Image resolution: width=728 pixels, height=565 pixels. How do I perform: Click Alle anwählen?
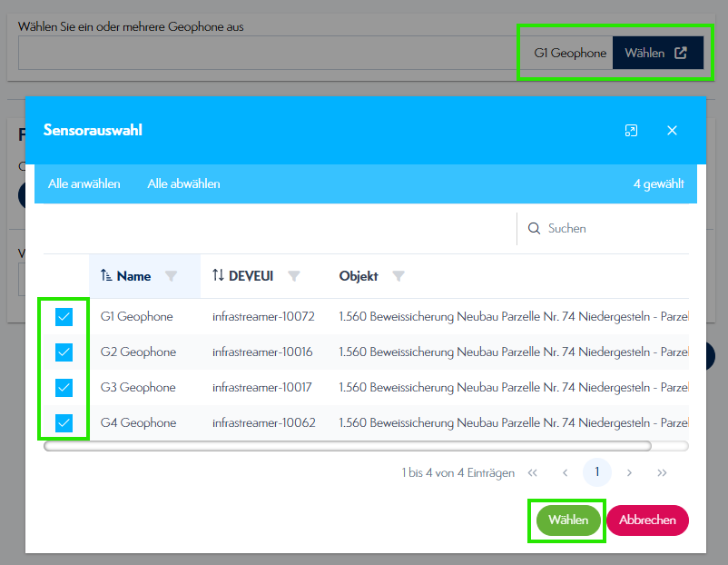(84, 183)
